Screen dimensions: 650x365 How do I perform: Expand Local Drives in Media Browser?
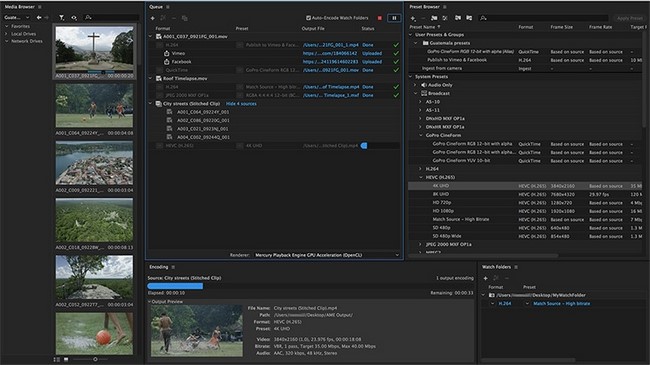[7, 34]
